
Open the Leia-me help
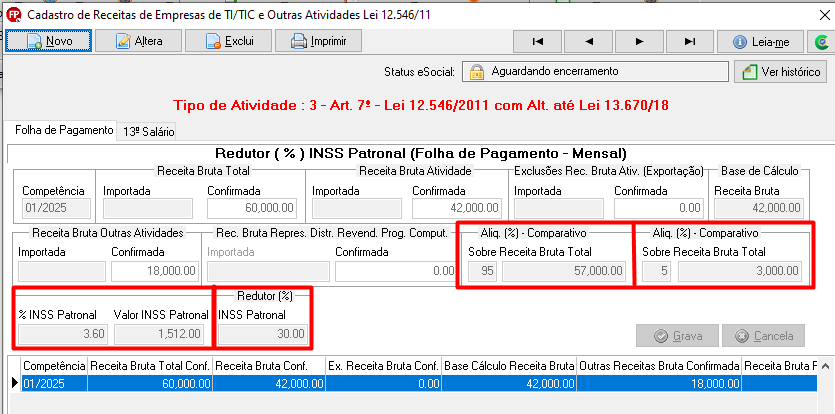(x=760, y=42)
